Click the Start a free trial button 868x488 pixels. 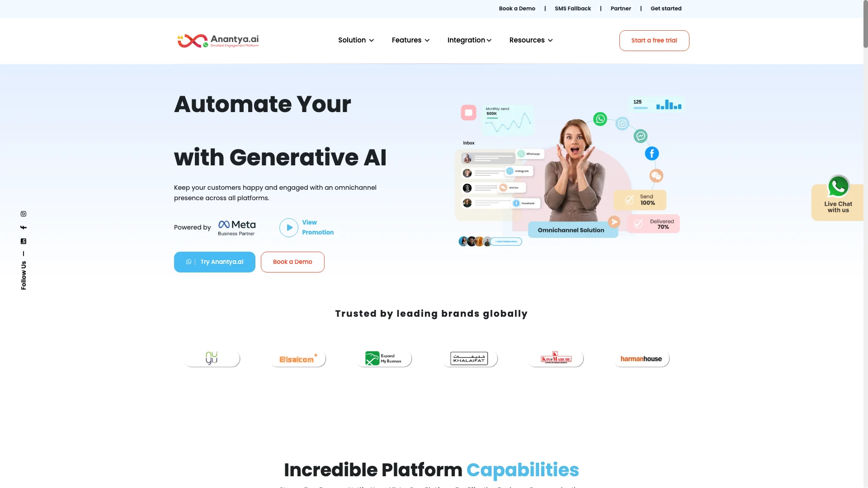tap(654, 40)
